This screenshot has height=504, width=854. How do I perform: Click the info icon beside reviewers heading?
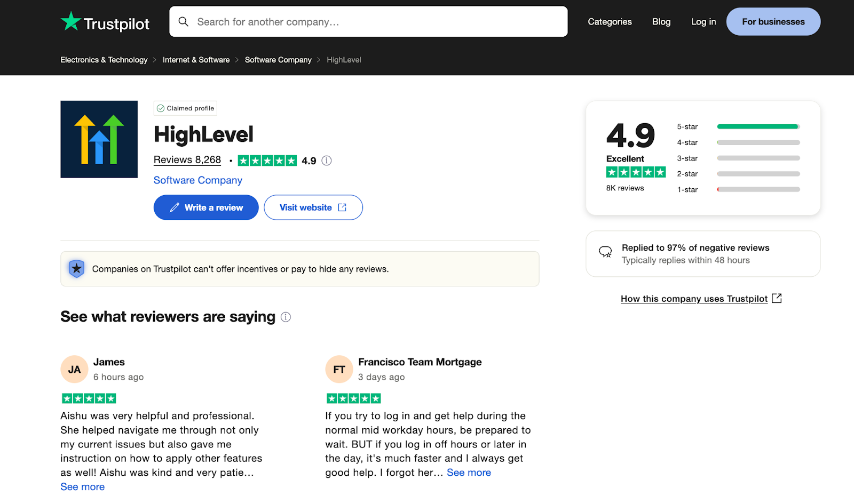coord(286,317)
